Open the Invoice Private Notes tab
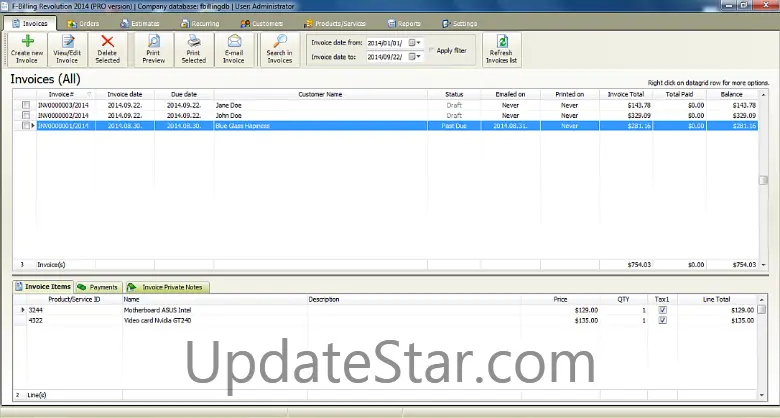This screenshot has height=418, width=780. [x=167, y=287]
